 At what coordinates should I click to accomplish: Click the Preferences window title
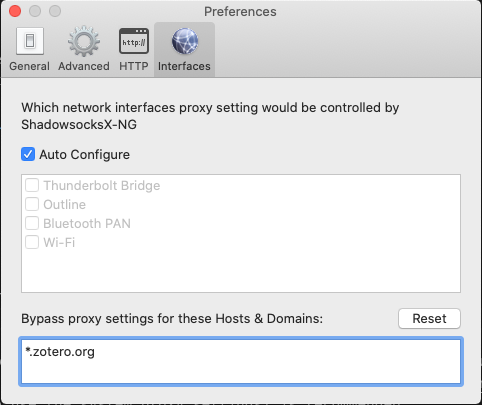point(240,12)
